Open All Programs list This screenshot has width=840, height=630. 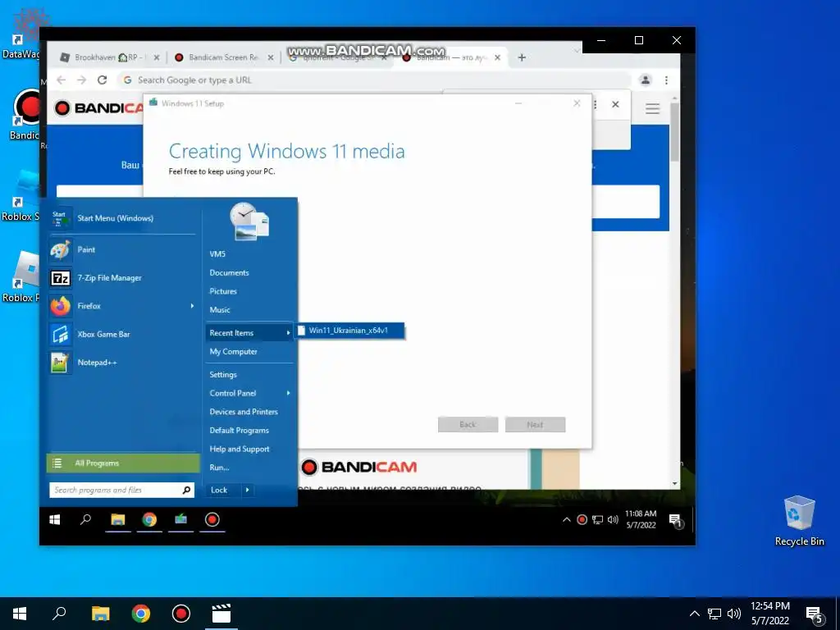point(123,463)
